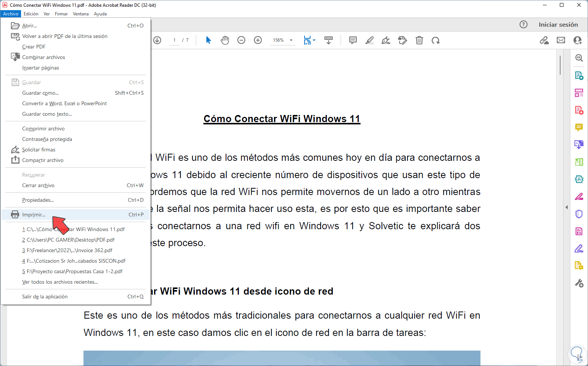This screenshot has width=588, height=366.
Task: Rotate the page with the circular arrow
Action: tap(436, 40)
